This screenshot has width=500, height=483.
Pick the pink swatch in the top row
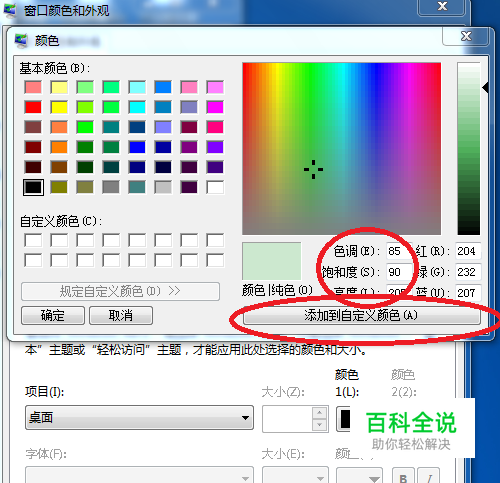tap(189, 87)
